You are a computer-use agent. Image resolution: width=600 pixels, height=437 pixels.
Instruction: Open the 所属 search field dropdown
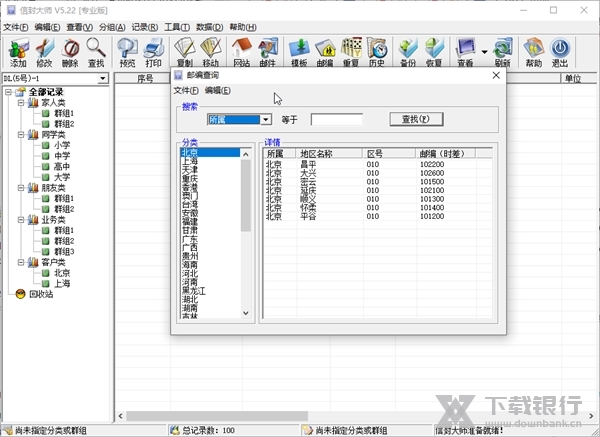click(266, 120)
